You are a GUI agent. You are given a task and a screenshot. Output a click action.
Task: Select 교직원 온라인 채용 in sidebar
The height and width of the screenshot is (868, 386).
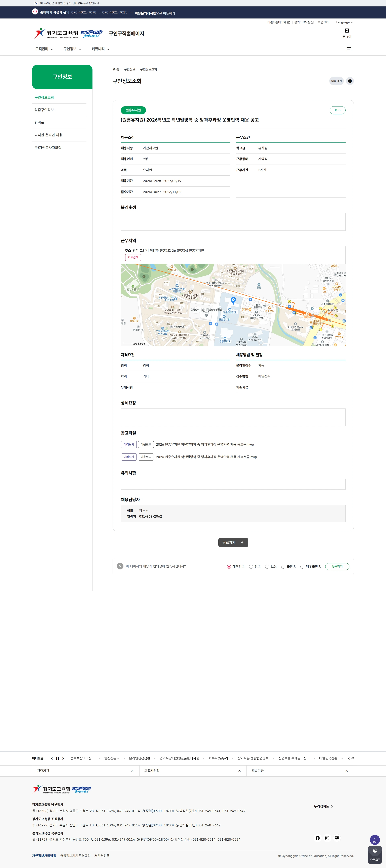[x=59, y=135]
